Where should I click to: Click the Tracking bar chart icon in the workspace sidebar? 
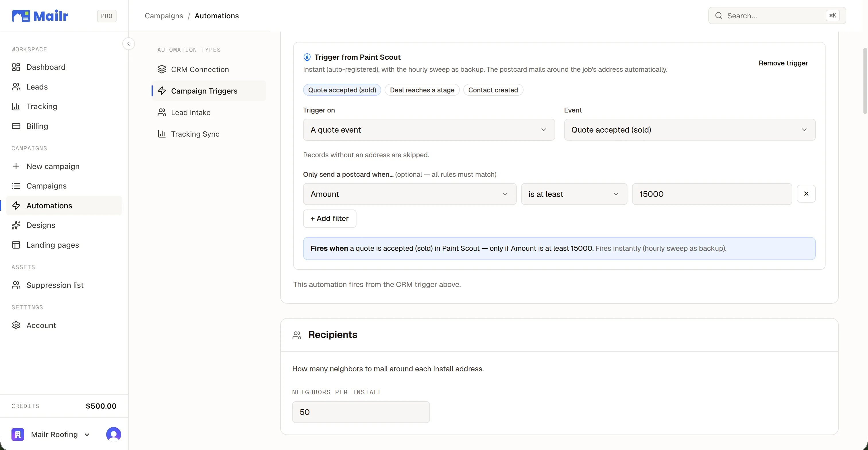pos(16,106)
